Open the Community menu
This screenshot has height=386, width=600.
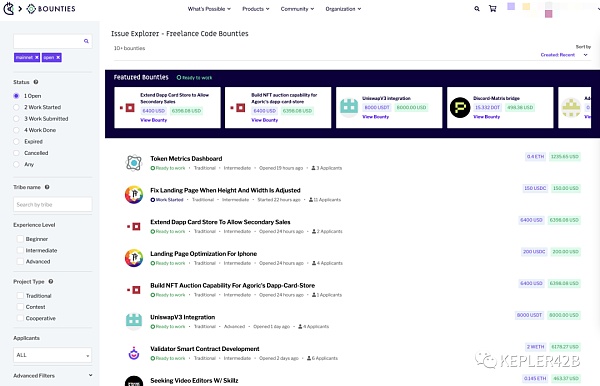click(x=297, y=9)
